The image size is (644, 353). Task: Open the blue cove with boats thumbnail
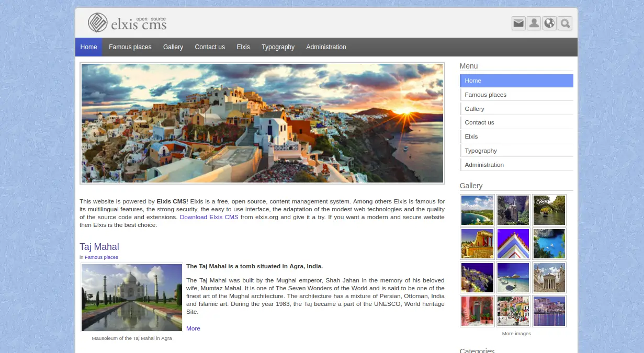coord(549,244)
